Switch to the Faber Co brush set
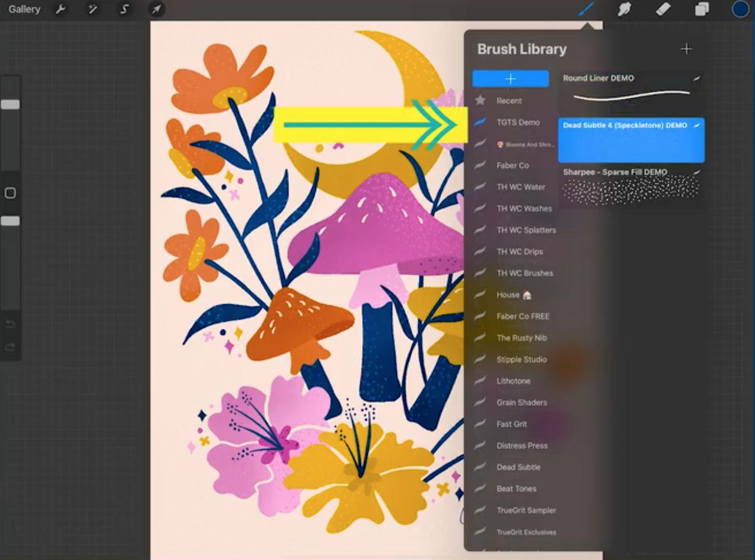Screen dimensions: 755x560 pos(513,165)
